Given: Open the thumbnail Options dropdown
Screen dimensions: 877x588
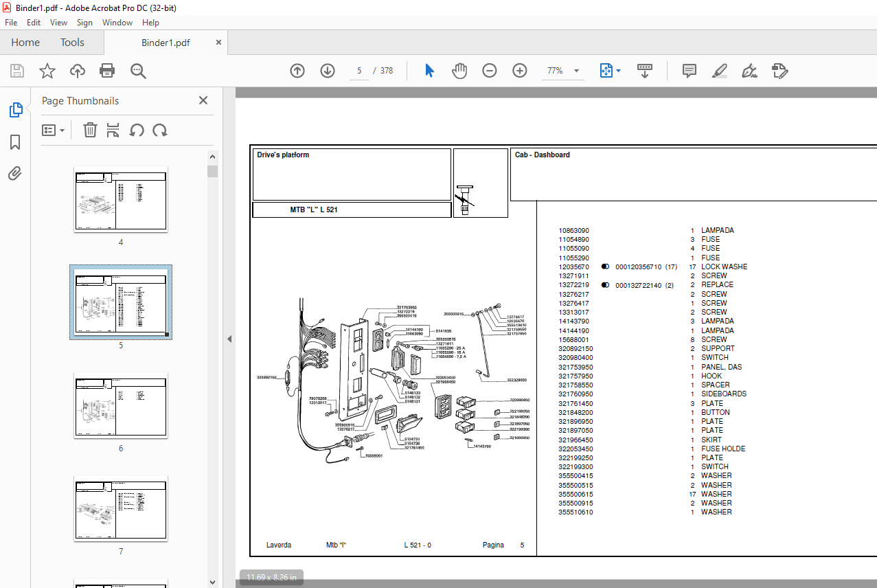Looking at the screenshot, I should pos(54,131).
